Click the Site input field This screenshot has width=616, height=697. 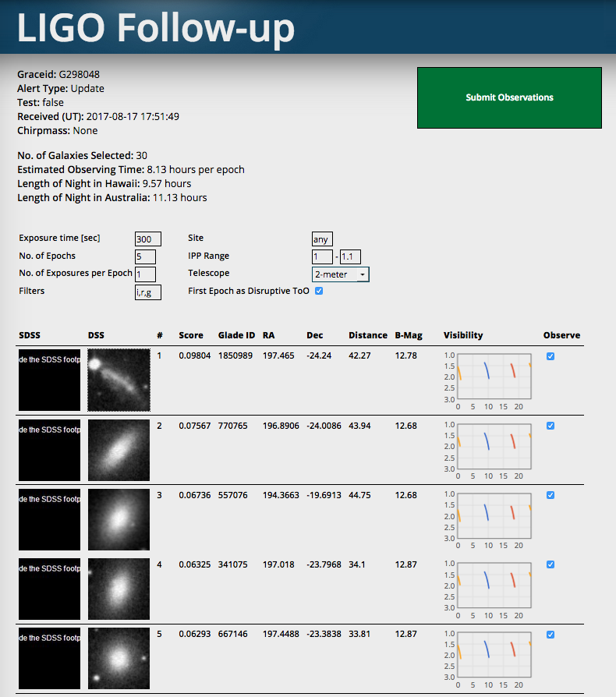321,239
